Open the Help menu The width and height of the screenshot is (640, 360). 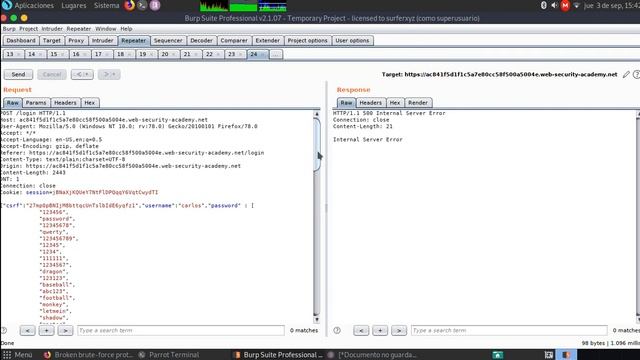pyautogui.click(x=126, y=29)
